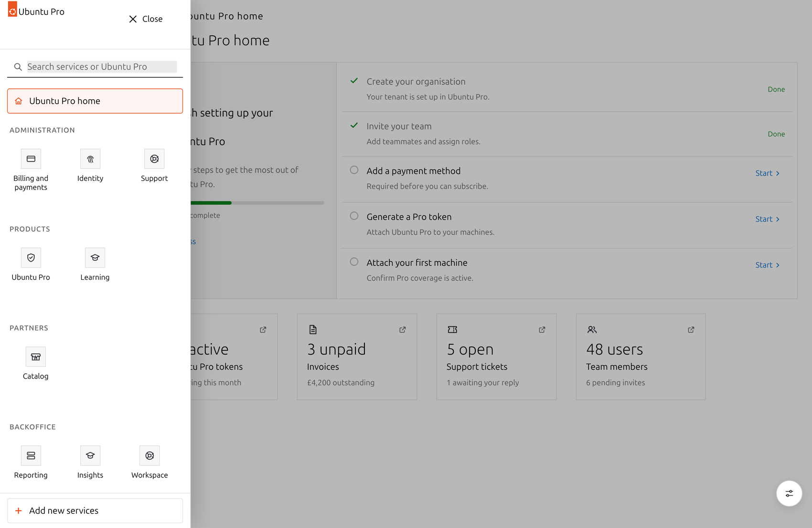Open the Learning product

pos(95,264)
